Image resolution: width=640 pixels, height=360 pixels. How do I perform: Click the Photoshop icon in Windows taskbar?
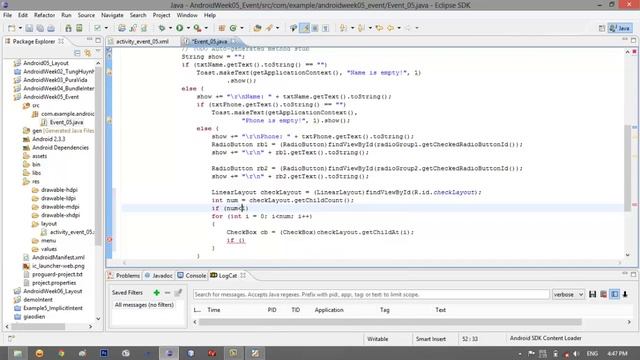104,353
